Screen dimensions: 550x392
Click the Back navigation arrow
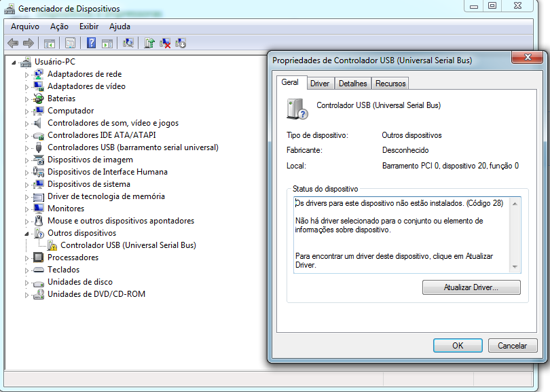pyautogui.click(x=14, y=43)
